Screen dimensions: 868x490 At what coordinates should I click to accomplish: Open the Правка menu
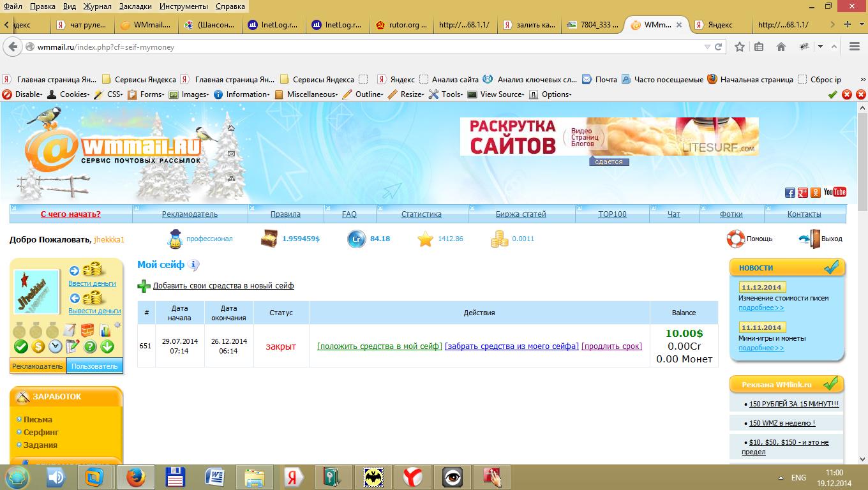(43, 6)
